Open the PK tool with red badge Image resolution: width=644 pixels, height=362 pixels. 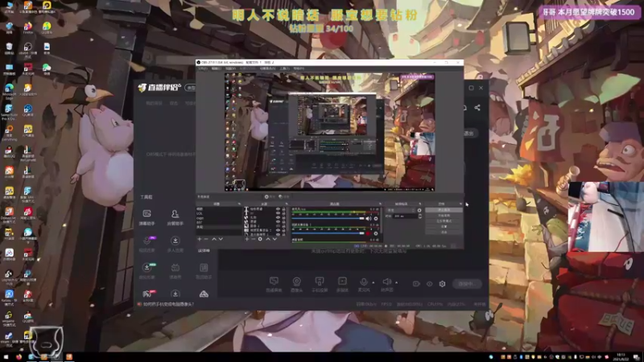(x=149, y=294)
